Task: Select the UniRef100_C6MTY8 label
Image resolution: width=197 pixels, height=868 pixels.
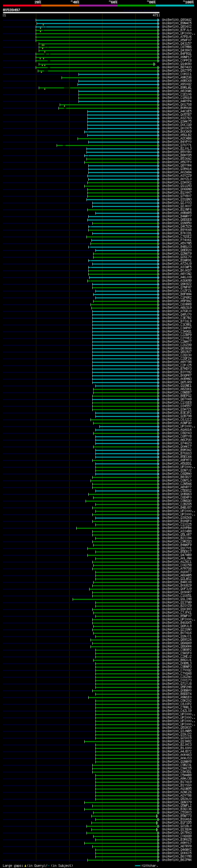Action: [177, 436]
